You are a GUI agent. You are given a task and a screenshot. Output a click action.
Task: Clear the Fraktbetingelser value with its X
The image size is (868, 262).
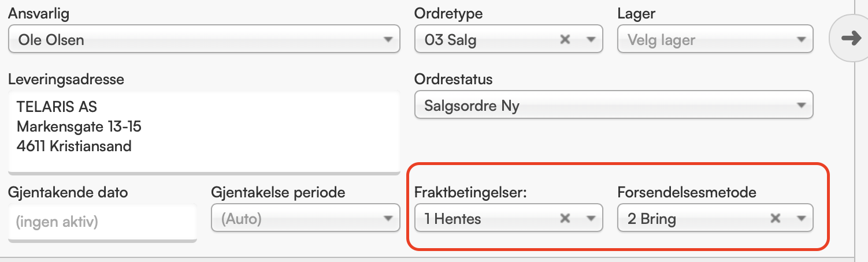point(566,219)
